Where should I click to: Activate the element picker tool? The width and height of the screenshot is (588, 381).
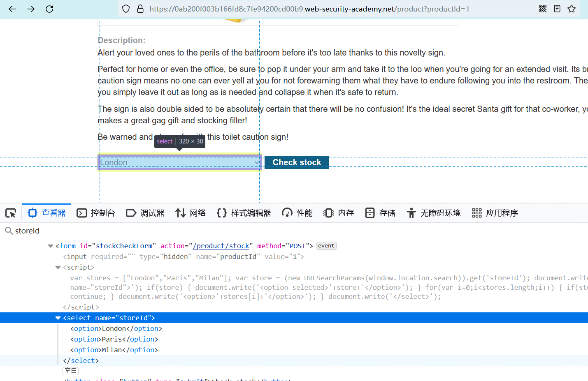(11, 213)
